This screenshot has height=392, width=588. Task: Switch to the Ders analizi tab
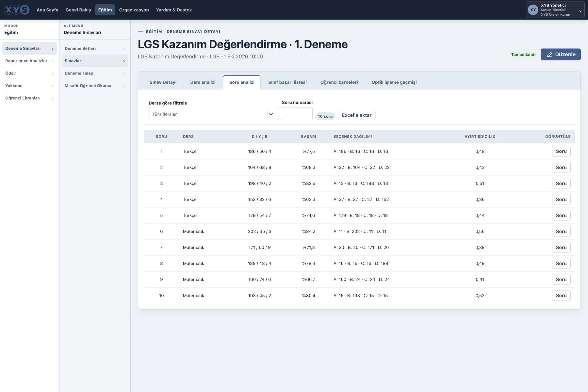(x=203, y=82)
